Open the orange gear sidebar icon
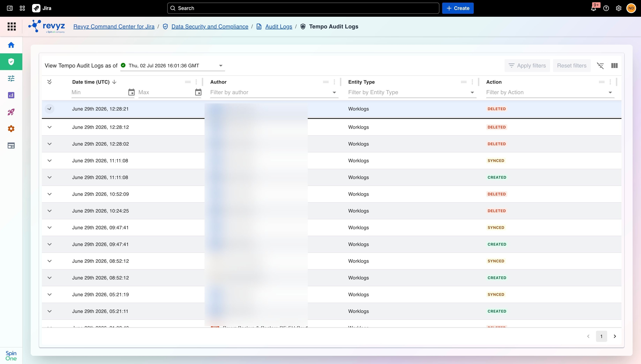Viewport: 641px width, 364px height. [x=11, y=129]
